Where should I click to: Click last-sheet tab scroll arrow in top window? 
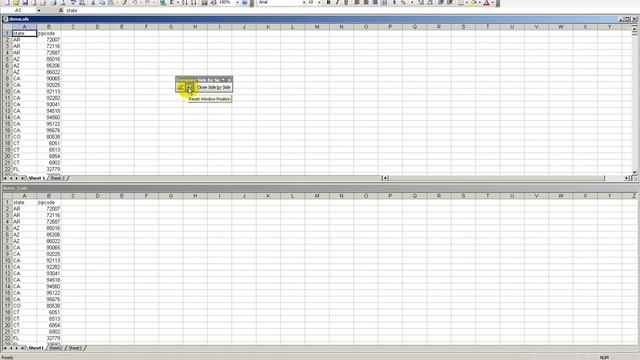[22, 178]
